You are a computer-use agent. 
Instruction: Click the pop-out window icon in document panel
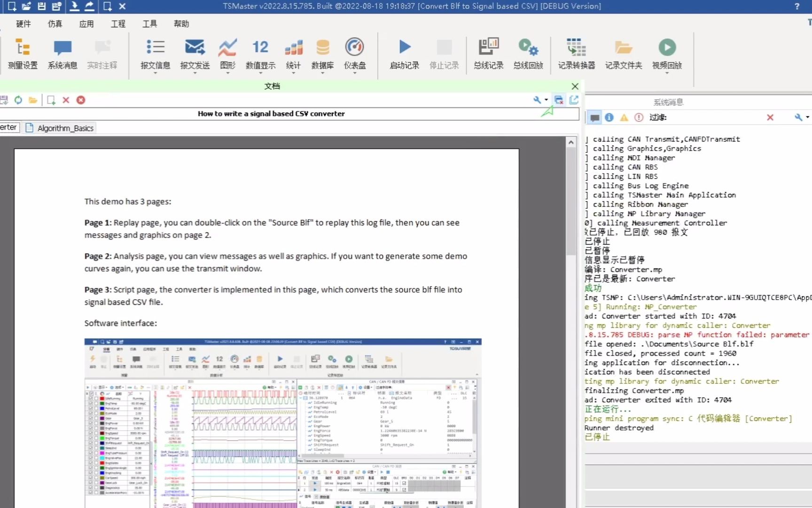(574, 99)
